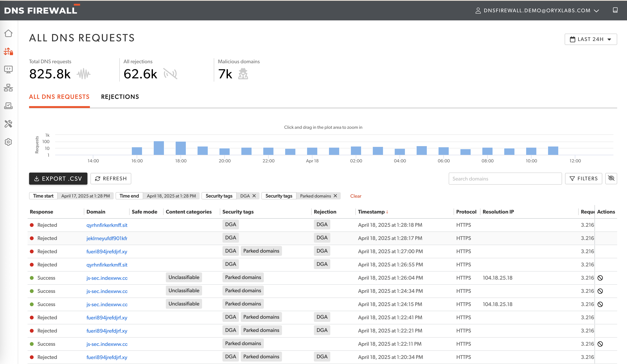Switch to the REJECTIONS tab
The width and height of the screenshot is (627, 364).
[x=120, y=97]
